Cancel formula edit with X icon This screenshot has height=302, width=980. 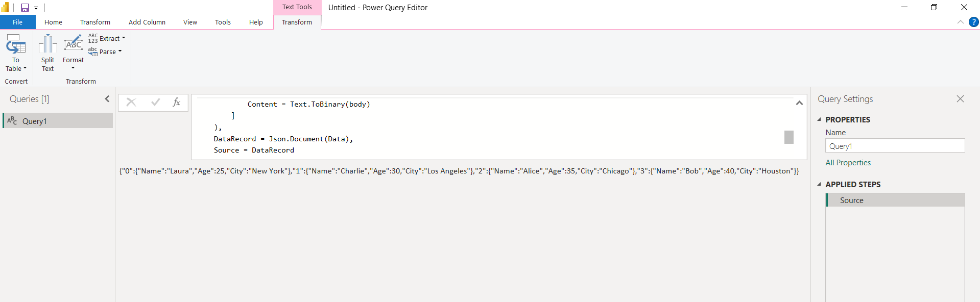131,103
